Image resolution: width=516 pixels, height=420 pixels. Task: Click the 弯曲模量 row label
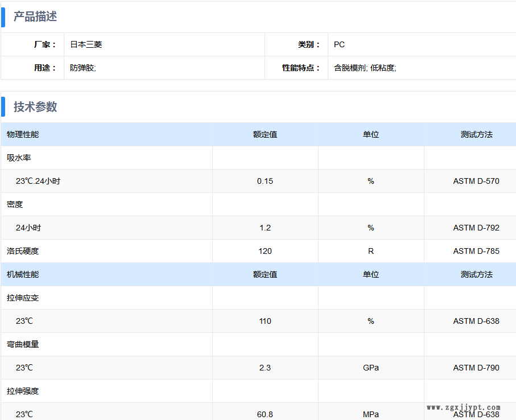pos(23,344)
